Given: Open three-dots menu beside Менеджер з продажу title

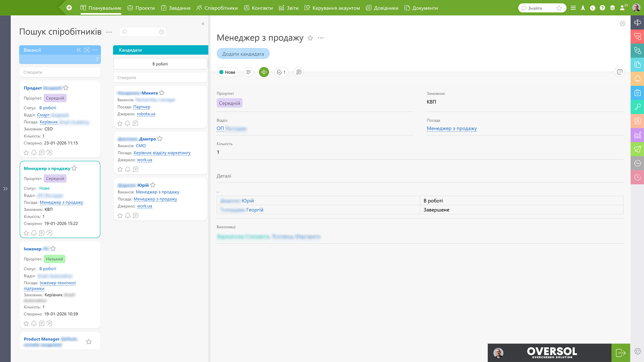Looking at the screenshot, I should pos(321,38).
